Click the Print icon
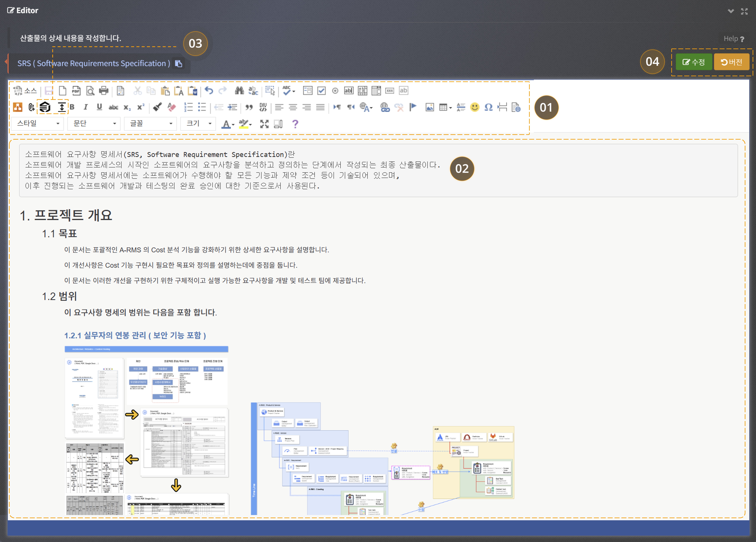Image resolution: width=756 pixels, height=542 pixels. point(104,90)
